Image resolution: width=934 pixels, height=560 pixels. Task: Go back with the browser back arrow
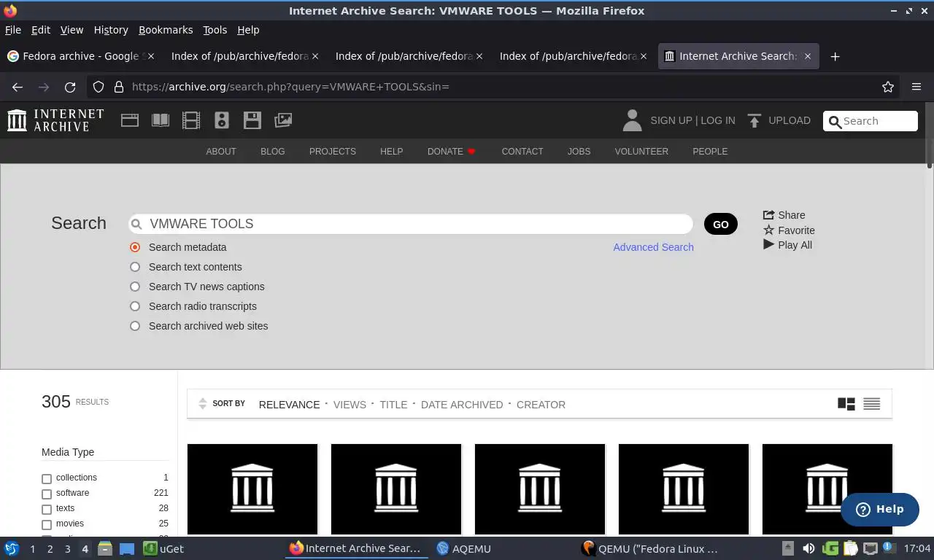(18, 87)
